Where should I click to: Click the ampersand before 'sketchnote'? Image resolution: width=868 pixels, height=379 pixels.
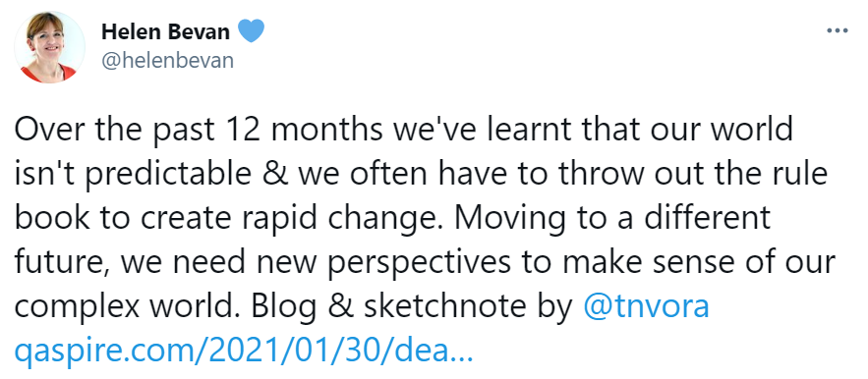[345, 307]
